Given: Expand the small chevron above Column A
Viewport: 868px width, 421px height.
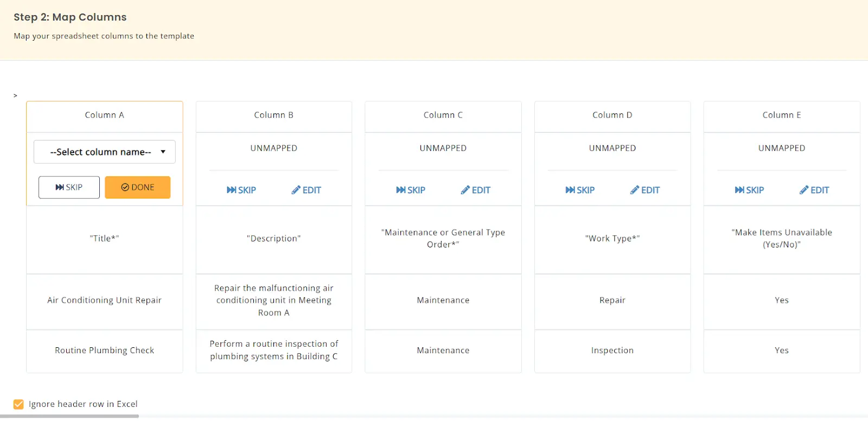Looking at the screenshot, I should tap(15, 95).
